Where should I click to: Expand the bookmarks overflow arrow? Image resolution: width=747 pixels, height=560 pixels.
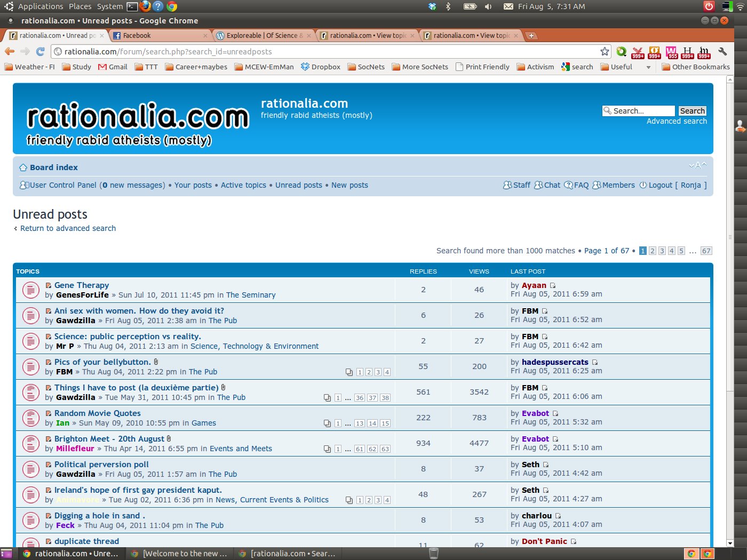648,67
